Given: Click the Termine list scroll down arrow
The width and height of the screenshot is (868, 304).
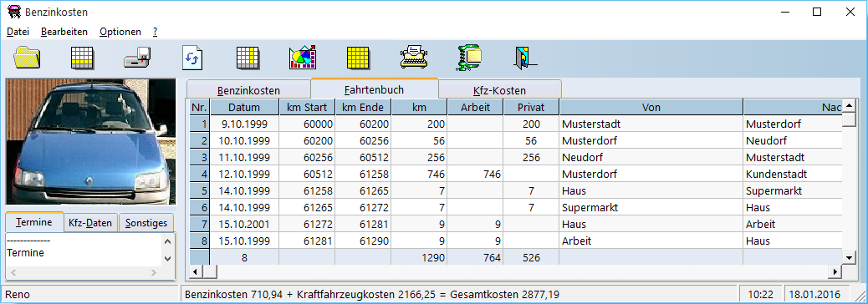Looking at the screenshot, I should [x=168, y=259].
